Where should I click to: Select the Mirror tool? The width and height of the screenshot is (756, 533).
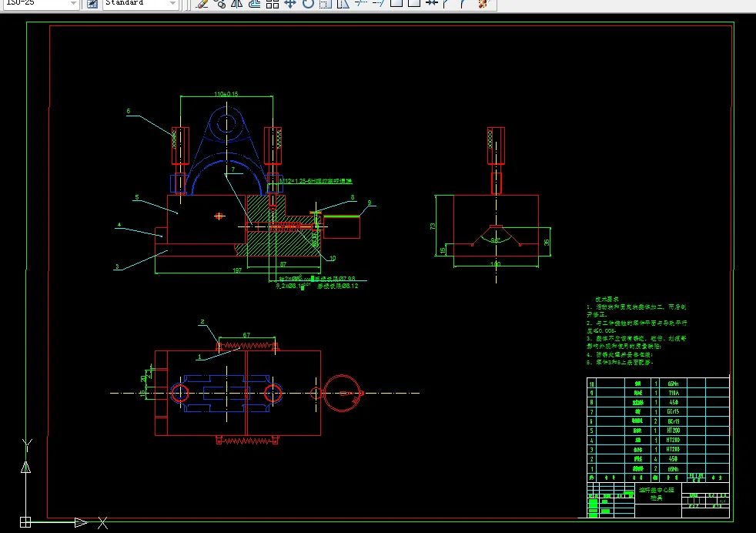point(237,4)
